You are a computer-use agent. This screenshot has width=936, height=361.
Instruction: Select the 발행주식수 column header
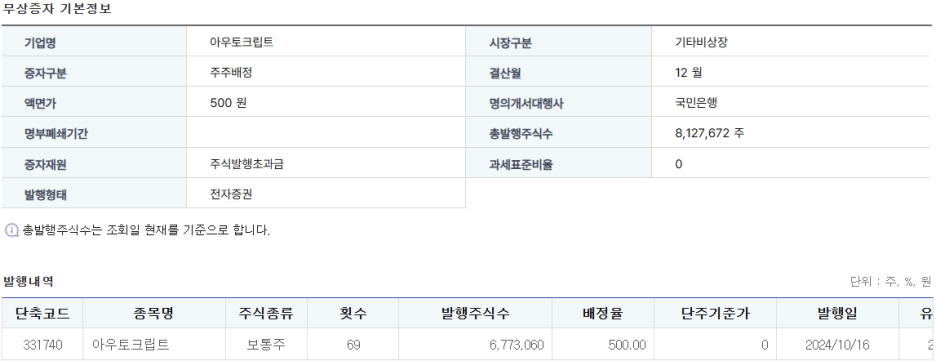[x=475, y=313]
